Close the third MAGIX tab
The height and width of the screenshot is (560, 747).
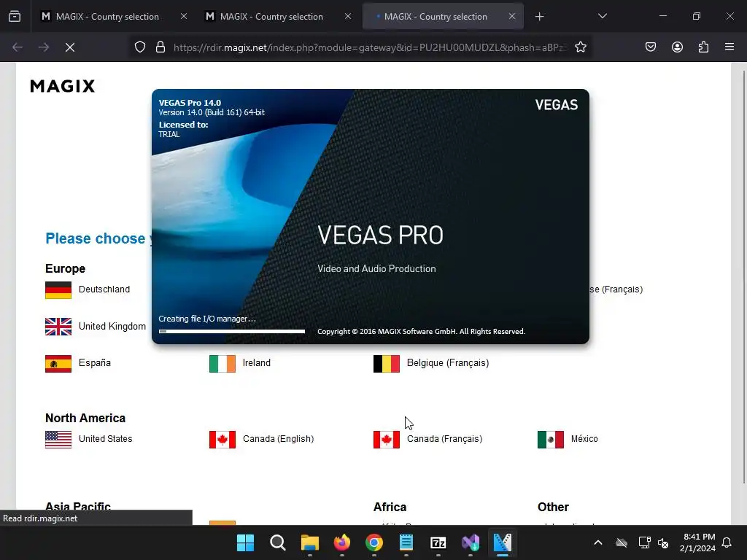[x=512, y=17]
